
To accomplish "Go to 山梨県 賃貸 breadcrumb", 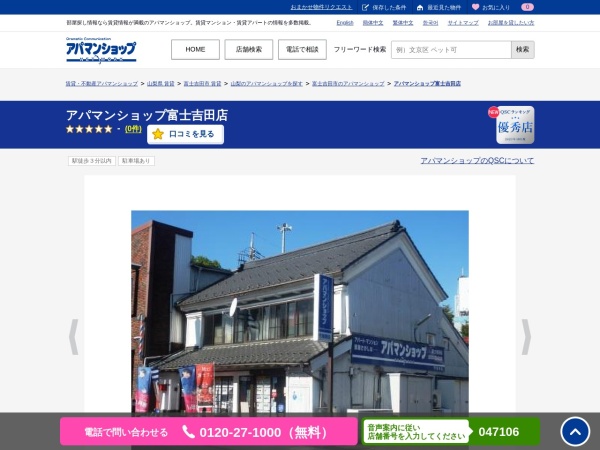I will click(161, 83).
